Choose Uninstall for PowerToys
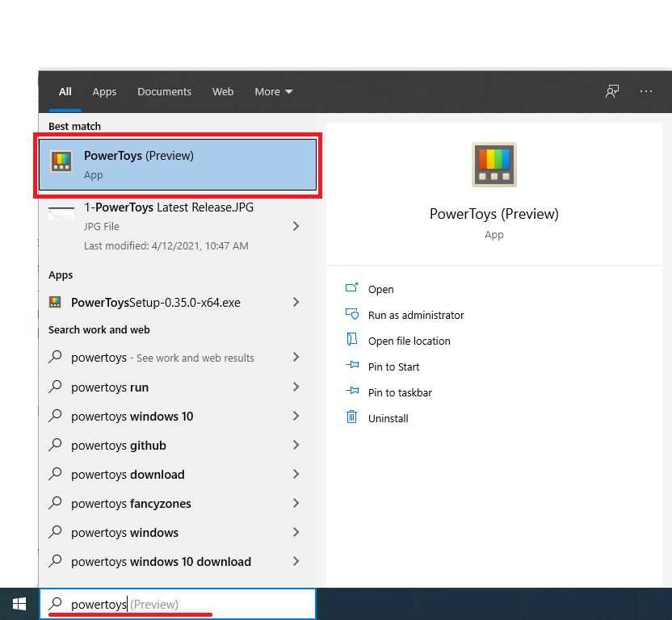The height and width of the screenshot is (620, 672). [388, 419]
